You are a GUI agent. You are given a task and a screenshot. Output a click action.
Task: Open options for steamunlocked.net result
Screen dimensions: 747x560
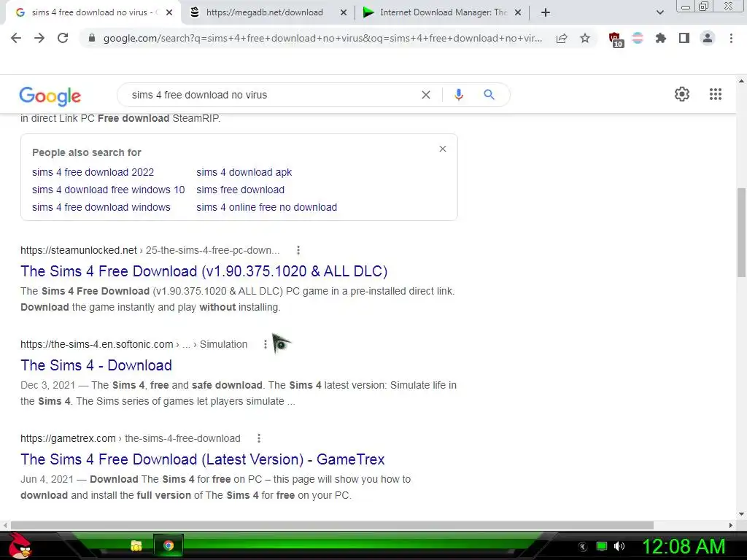tap(298, 250)
